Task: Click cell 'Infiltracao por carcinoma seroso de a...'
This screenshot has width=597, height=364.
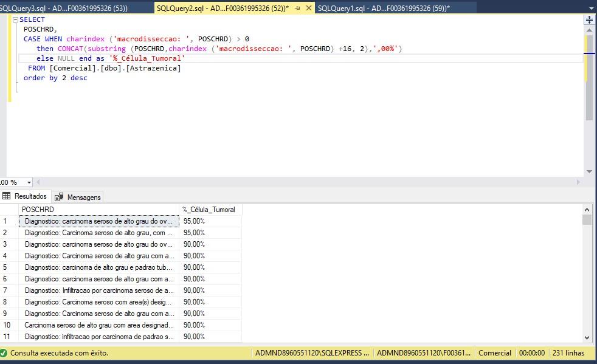Action: [98, 290]
